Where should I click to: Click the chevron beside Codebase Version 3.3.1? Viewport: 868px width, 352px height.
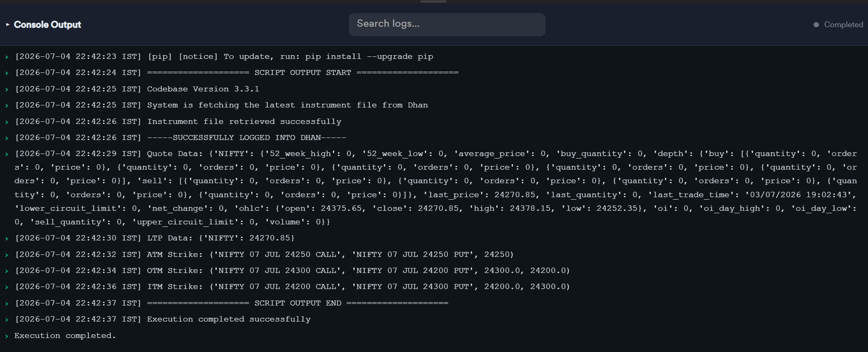7,90
